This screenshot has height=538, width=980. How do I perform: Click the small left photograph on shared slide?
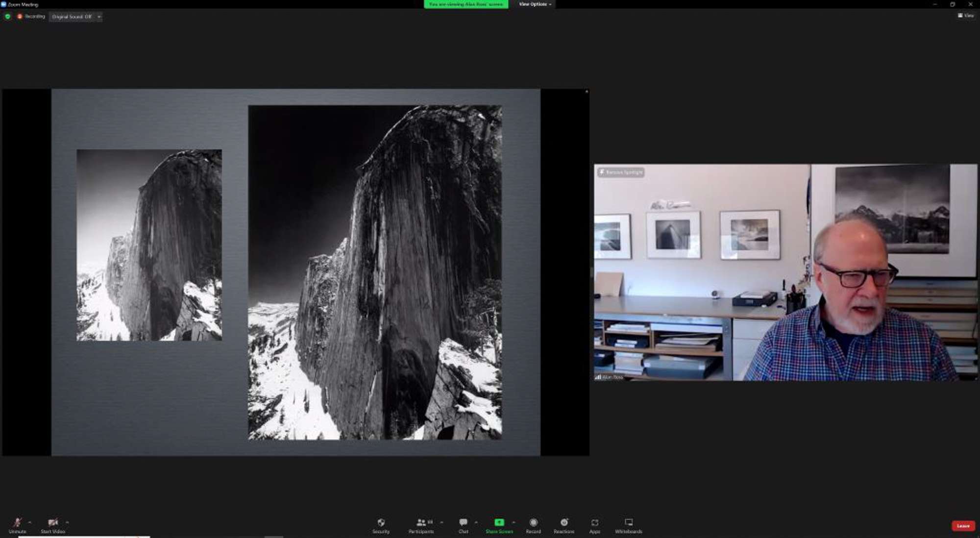149,245
